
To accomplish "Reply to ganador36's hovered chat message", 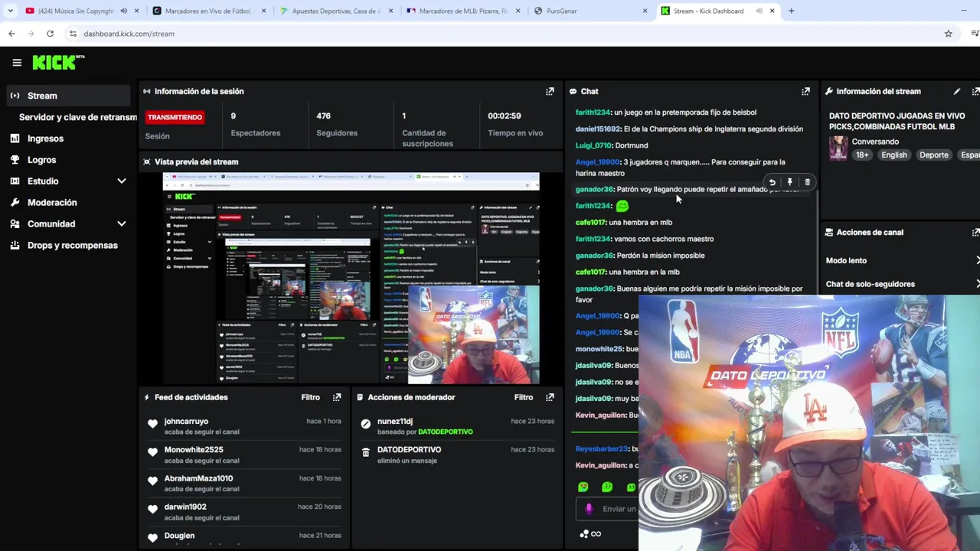I will coord(772,183).
